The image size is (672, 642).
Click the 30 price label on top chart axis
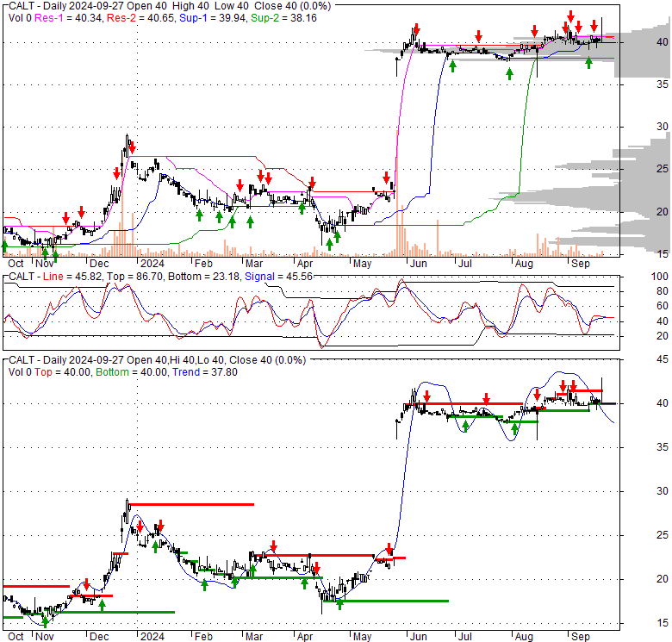663,127
